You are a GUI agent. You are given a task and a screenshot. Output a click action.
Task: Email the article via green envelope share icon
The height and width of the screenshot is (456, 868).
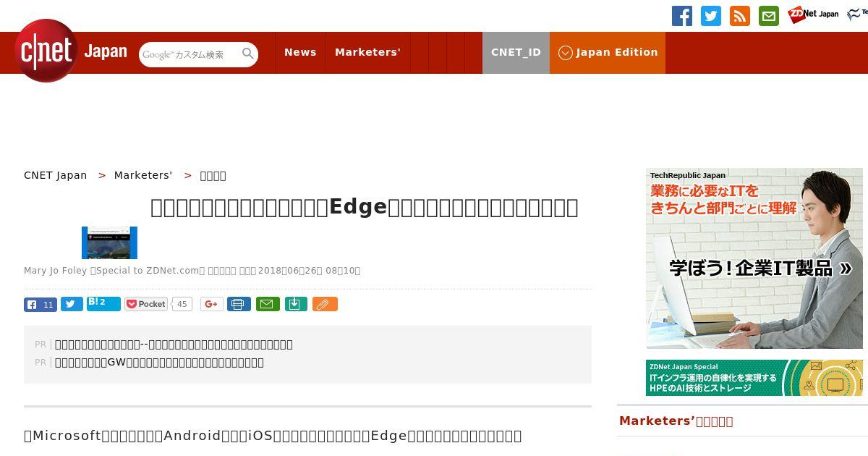[x=268, y=304]
